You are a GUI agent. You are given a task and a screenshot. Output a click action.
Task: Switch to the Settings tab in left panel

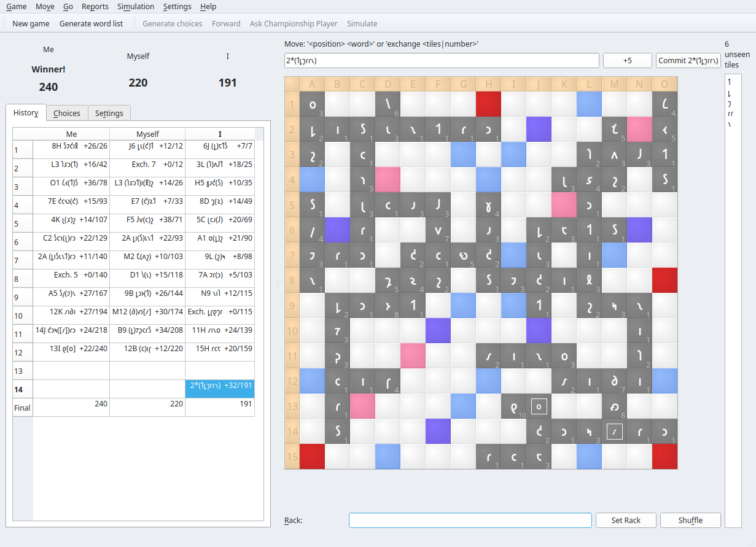coord(109,113)
